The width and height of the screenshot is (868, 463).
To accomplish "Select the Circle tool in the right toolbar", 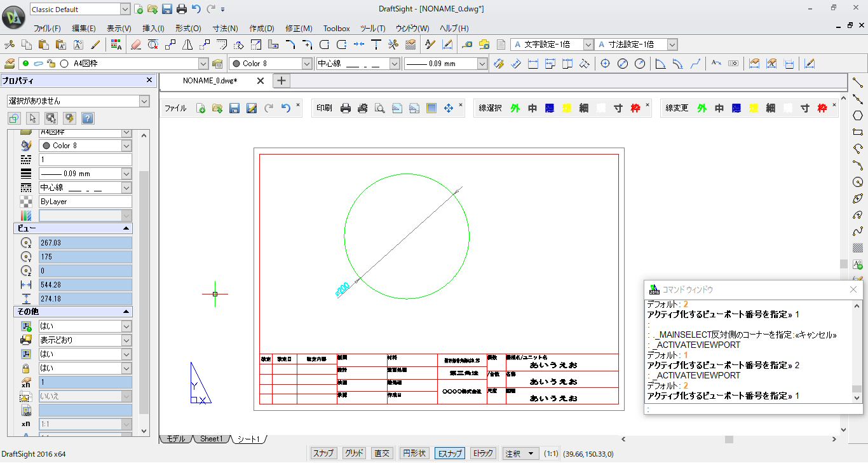I will tap(858, 182).
